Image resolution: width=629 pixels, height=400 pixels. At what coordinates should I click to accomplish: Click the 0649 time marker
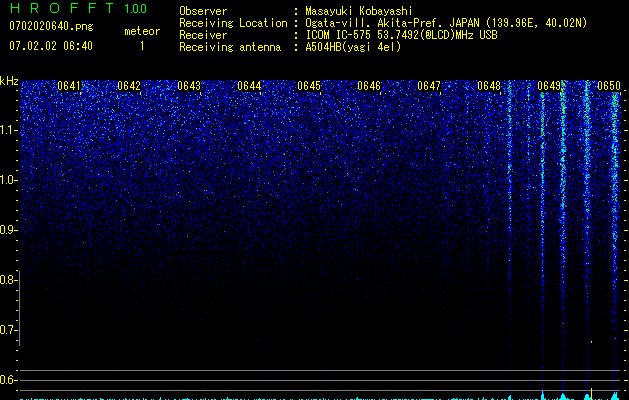(549, 86)
